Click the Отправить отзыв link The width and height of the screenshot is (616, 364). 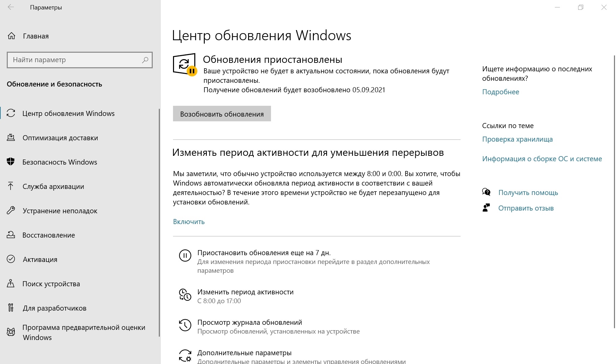(x=526, y=208)
